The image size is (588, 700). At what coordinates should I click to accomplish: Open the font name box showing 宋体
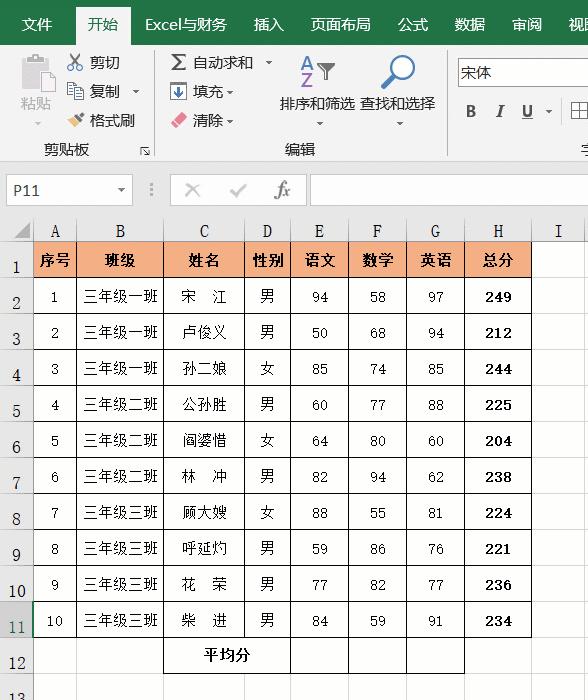coord(523,72)
